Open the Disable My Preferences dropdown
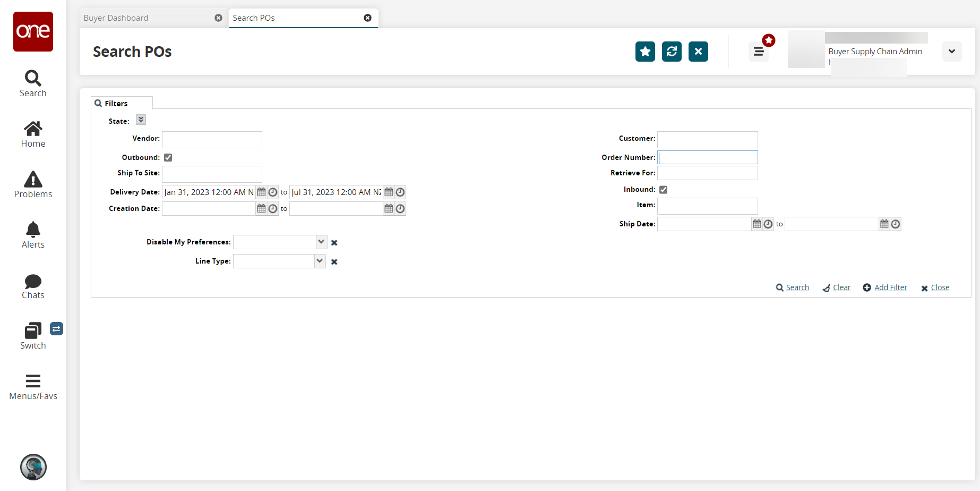980x491 pixels. 321,242
